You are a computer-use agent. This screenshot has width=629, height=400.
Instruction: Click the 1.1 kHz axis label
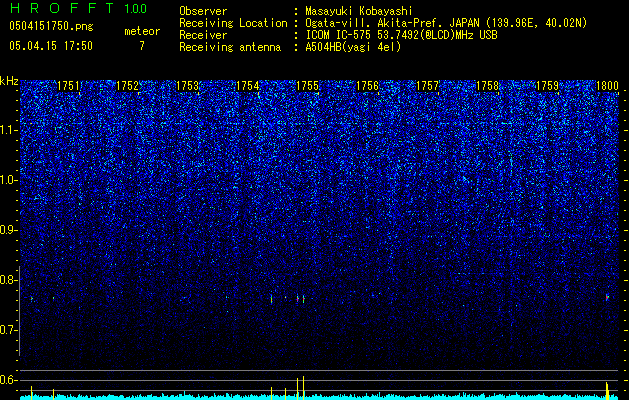[x=9, y=130]
